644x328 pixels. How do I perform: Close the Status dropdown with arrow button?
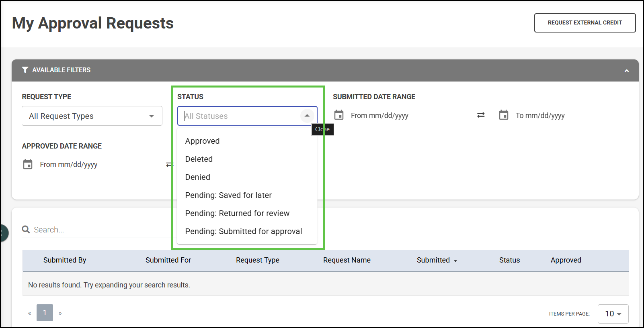pos(307,116)
